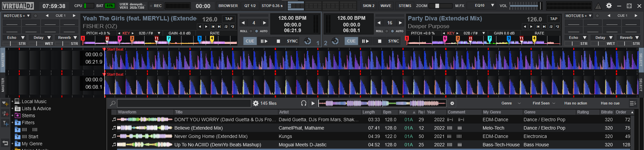Open deck 1 HOTCUES + dropdown
This screenshot has height=150, width=644.
[17, 16]
